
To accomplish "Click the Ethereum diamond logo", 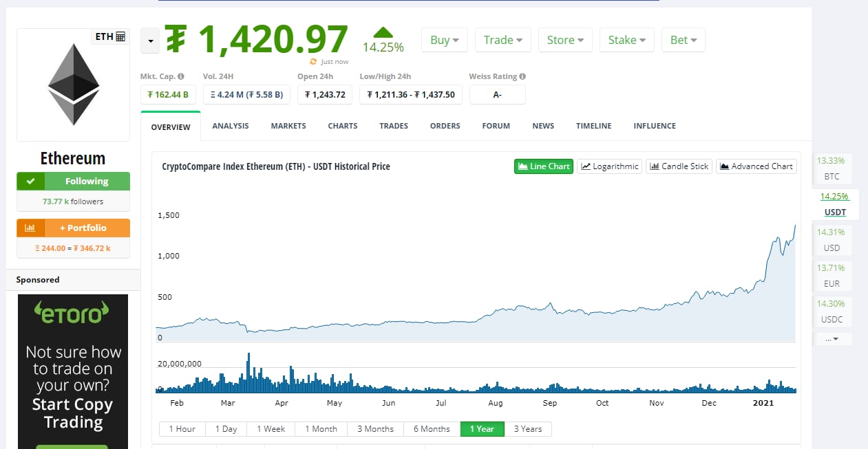I will (x=74, y=85).
